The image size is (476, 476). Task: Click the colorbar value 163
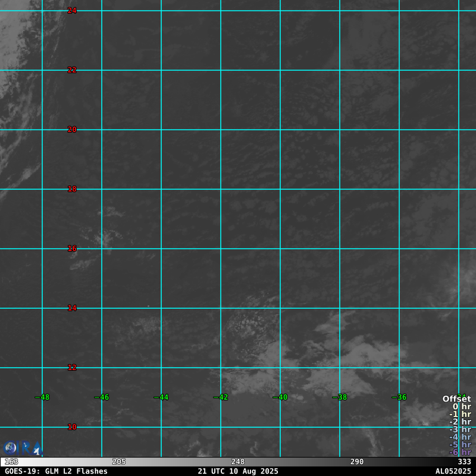tap(11, 462)
